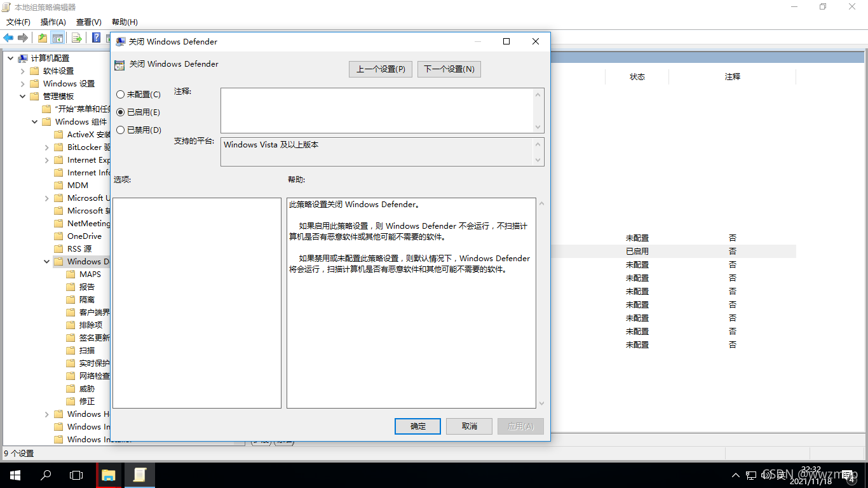Expand the Windows 设置 tree node
Screen dimensions: 868x488
[23, 84]
